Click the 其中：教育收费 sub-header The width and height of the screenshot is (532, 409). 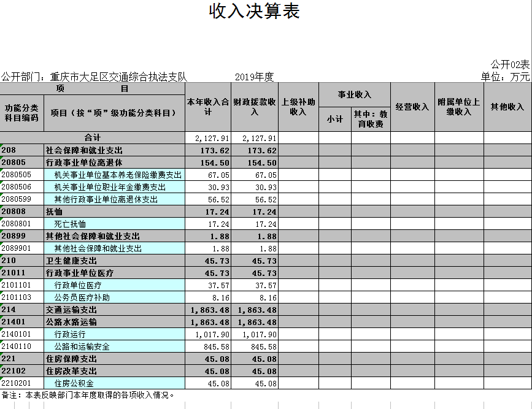tap(371, 119)
